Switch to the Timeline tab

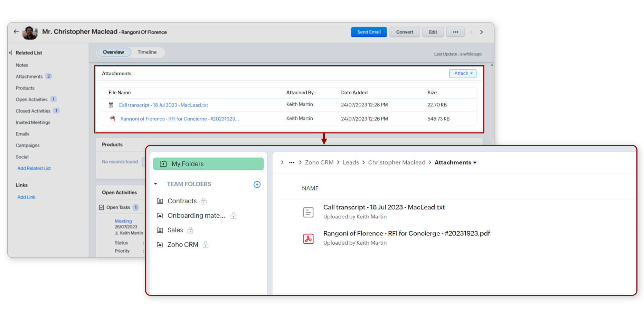pyautogui.click(x=147, y=52)
